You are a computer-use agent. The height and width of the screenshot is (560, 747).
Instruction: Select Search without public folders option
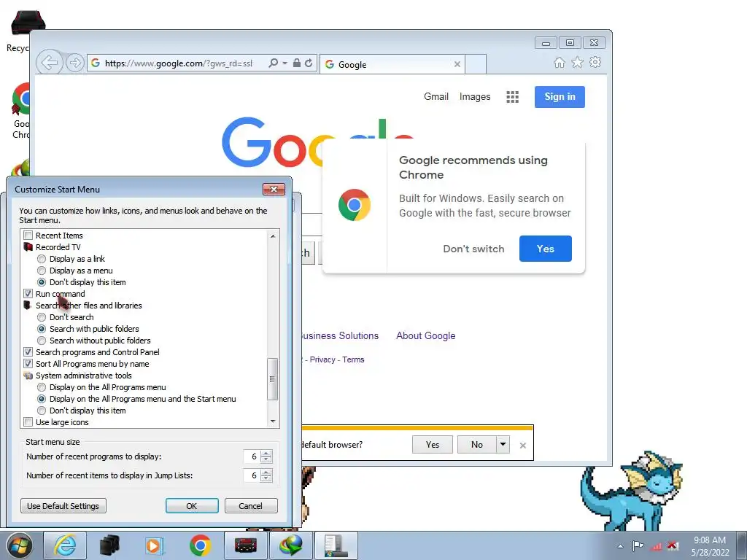42,341
